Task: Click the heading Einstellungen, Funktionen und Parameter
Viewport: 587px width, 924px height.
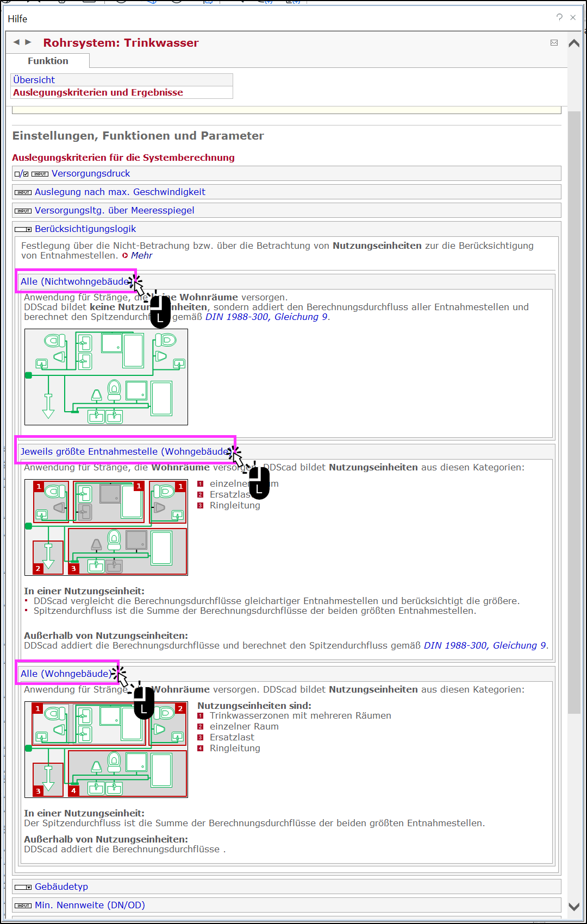Action: [138, 136]
